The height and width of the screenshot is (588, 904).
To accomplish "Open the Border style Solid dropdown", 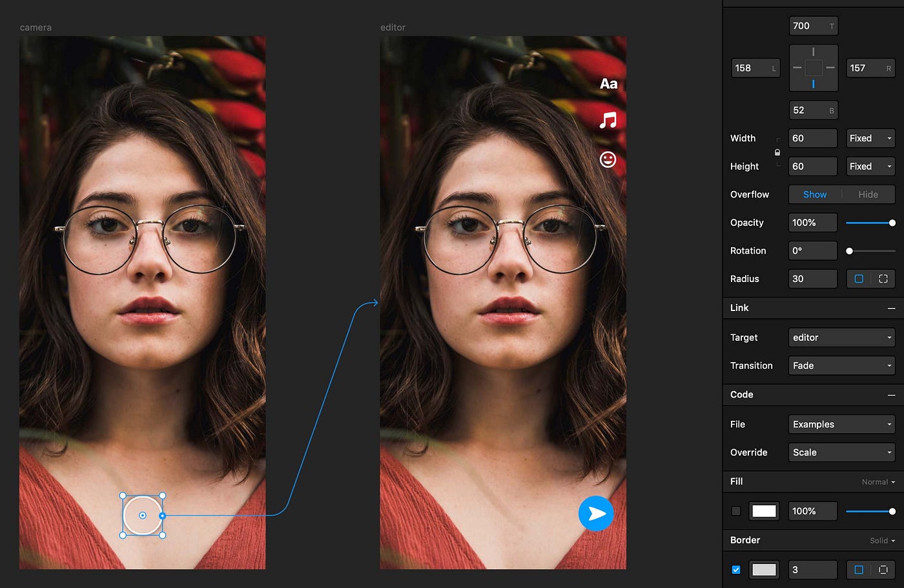I will pyautogui.click(x=882, y=541).
